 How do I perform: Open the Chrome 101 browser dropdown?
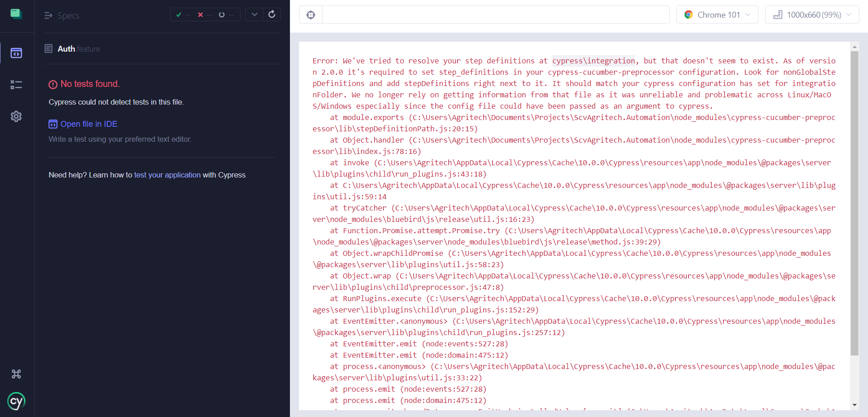(x=717, y=14)
